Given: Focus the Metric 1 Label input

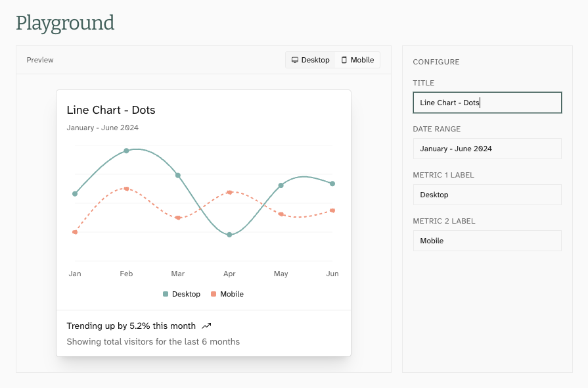Looking at the screenshot, I should (x=487, y=195).
